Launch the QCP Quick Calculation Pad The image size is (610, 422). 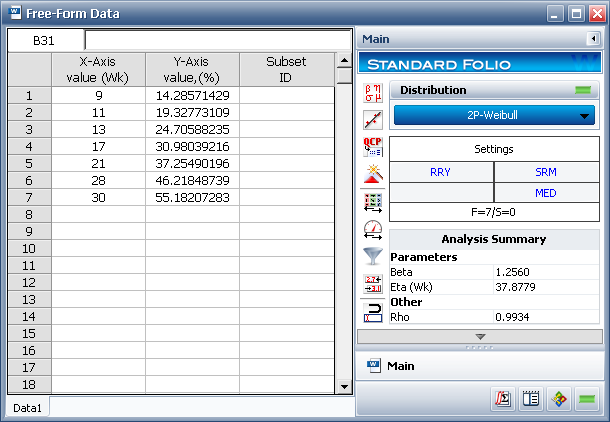(372, 148)
